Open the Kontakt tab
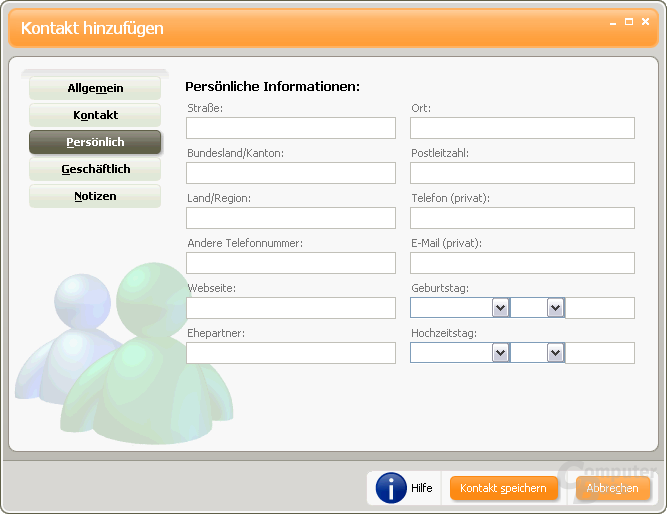Screen dimensions: 667x514 point(95,115)
